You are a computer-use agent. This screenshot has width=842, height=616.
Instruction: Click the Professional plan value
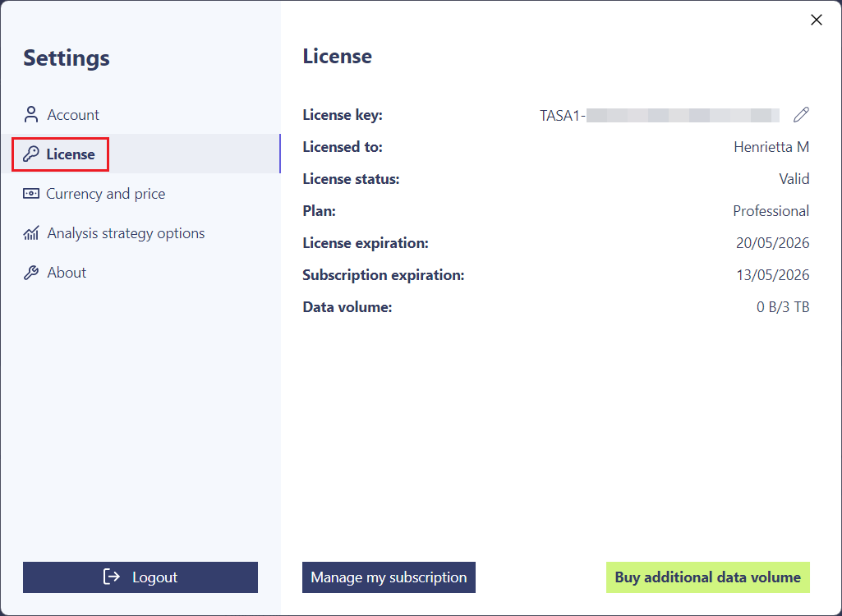771,211
